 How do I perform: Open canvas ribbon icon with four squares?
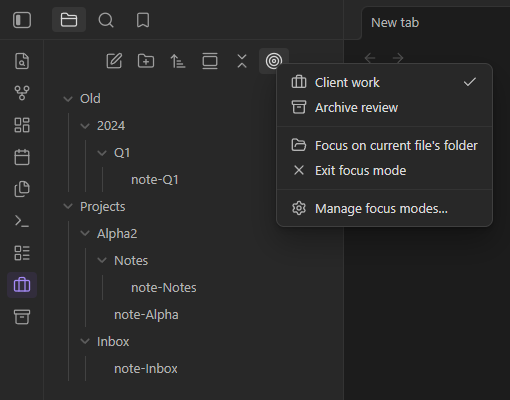pos(22,125)
